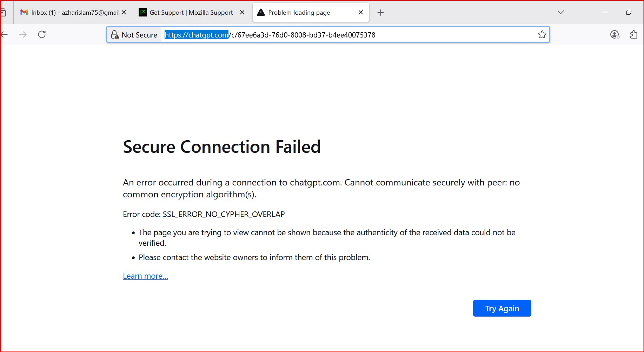Close the Mozilla Support tab

(242, 12)
